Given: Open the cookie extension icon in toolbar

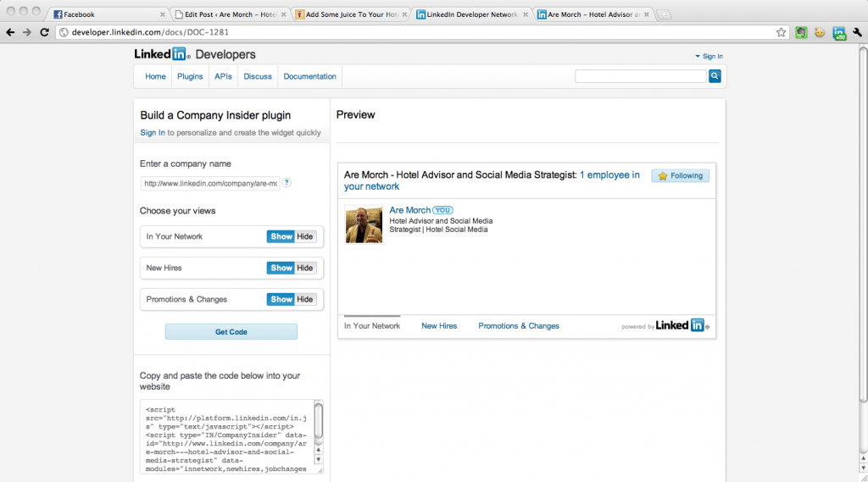Looking at the screenshot, I should pyautogui.click(x=820, y=33).
